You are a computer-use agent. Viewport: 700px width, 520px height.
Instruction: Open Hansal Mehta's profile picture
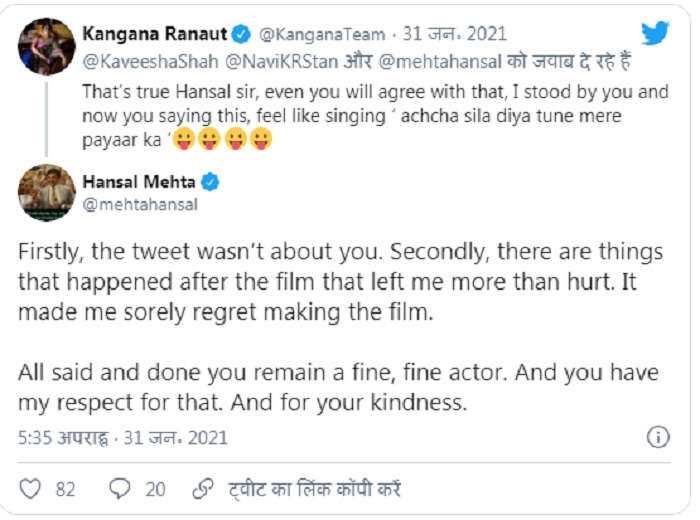click(x=47, y=192)
